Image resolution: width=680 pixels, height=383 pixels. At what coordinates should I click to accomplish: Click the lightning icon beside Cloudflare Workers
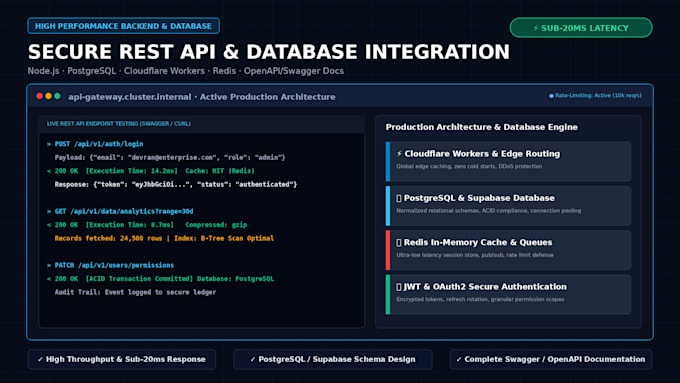(399, 154)
